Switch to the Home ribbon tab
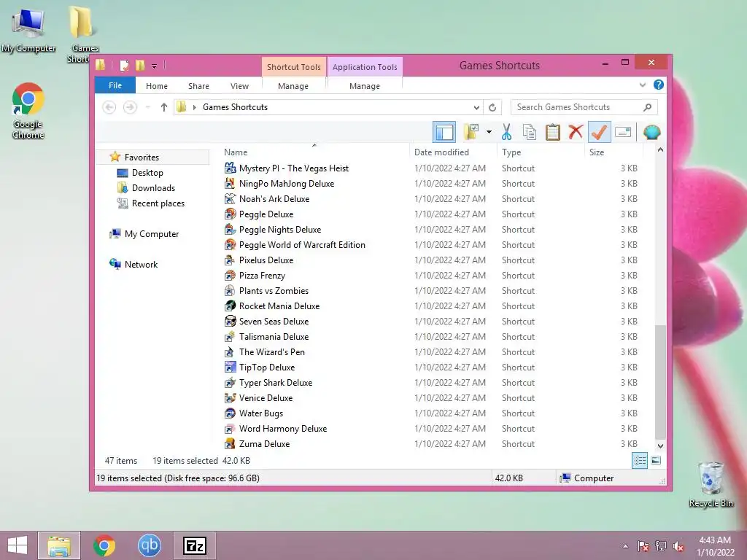 (157, 86)
